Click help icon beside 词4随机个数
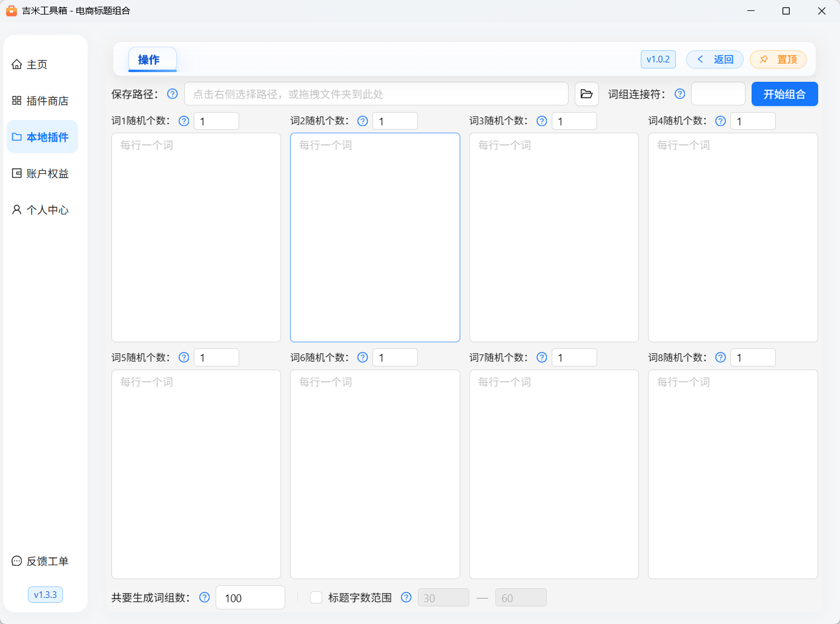 tap(721, 121)
